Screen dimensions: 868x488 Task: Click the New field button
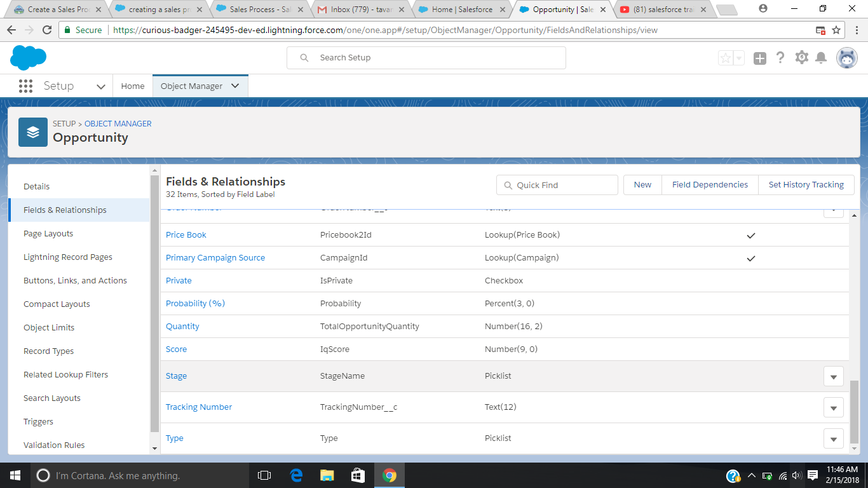pos(642,185)
